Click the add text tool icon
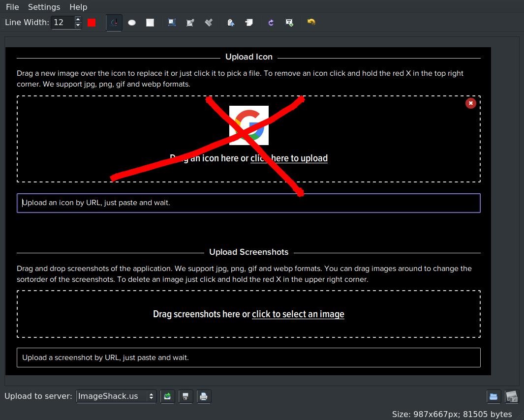This screenshot has width=524, height=420. tap(289, 23)
